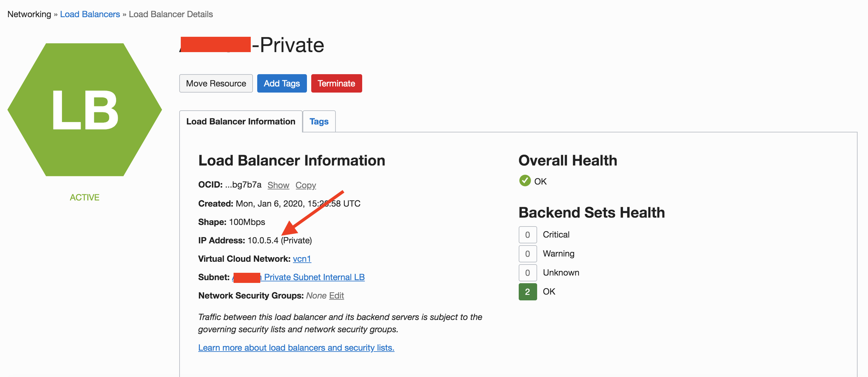The height and width of the screenshot is (377, 868).
Task: Click the Add Tags button
Action: [282, 83]
